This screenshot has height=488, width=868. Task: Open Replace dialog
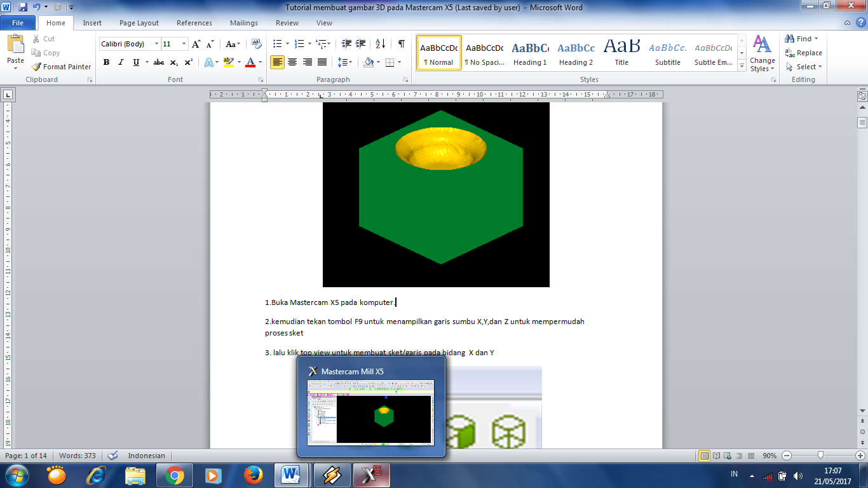(803, 53)
